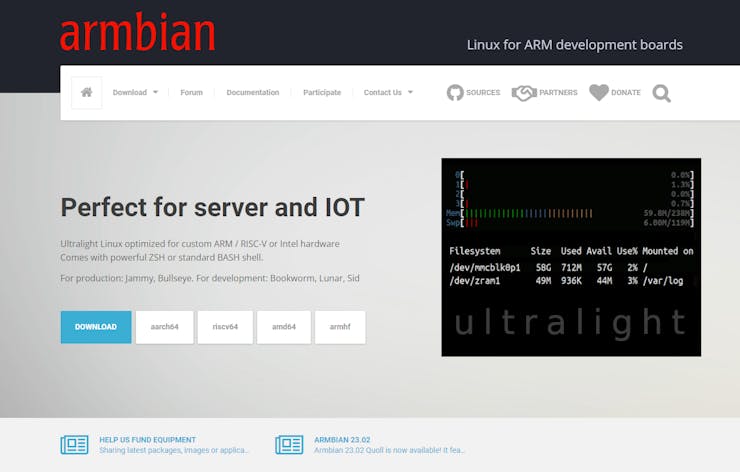Click the PARTNERS text link
The width and height of the screenshot is (740, 472).
pyautogui.click(x=558, y=93)
